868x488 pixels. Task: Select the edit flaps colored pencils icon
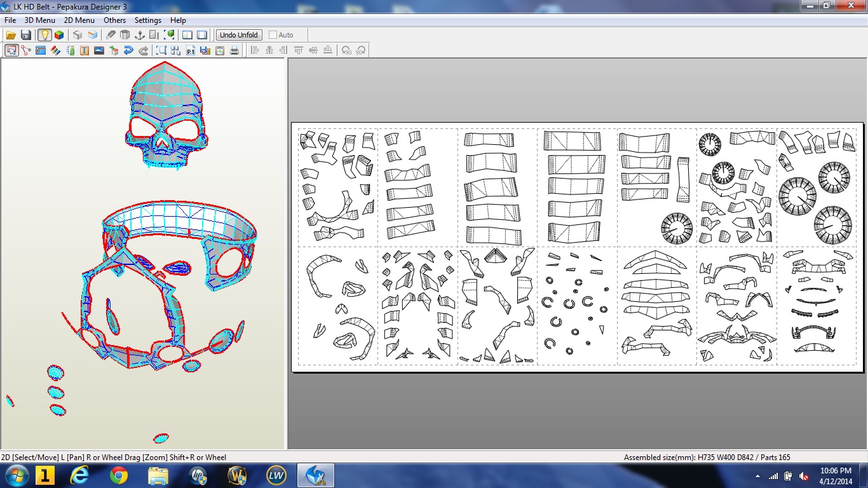(x=55, y=50)
